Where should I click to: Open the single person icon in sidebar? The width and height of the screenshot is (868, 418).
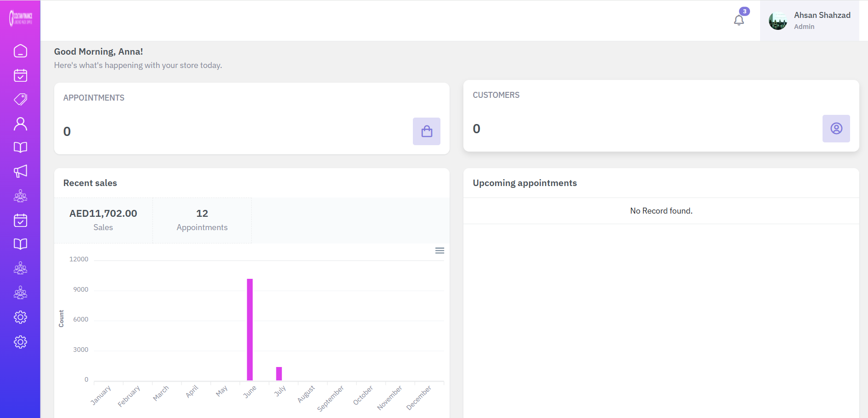[20, 124]
